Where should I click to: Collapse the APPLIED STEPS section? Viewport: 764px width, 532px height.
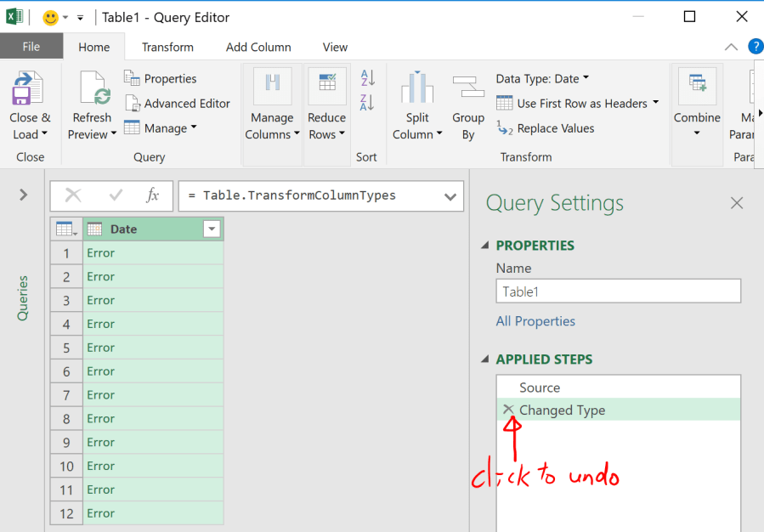coord(485,359)
